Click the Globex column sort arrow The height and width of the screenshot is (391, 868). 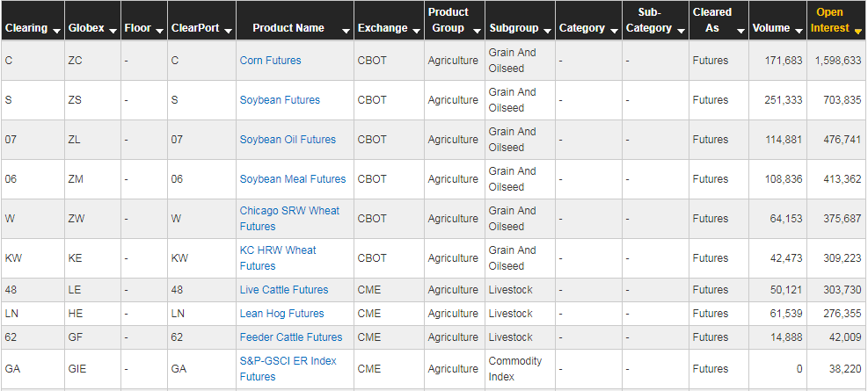coord(113,30)
